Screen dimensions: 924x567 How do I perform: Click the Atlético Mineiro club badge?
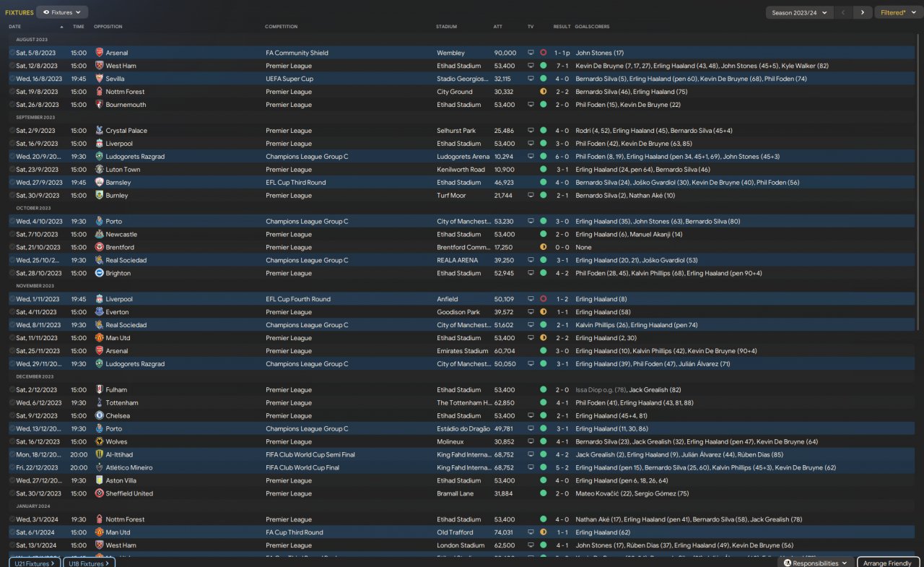coord(99,468)
